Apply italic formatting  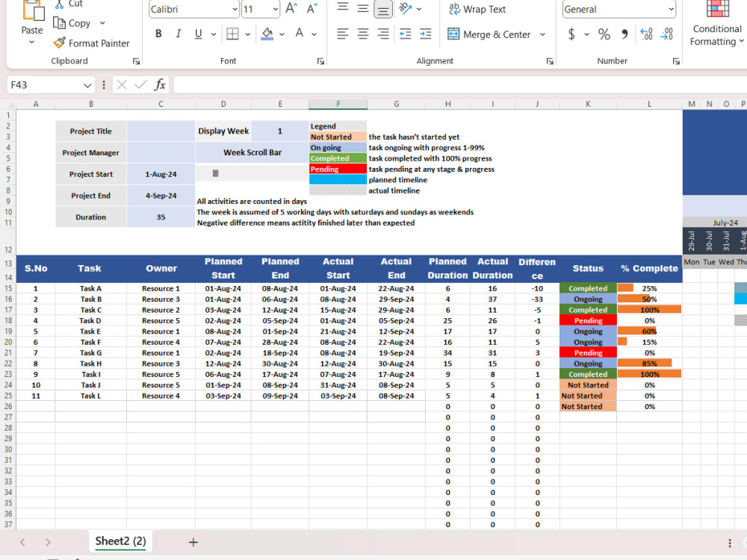coord(178,34)
